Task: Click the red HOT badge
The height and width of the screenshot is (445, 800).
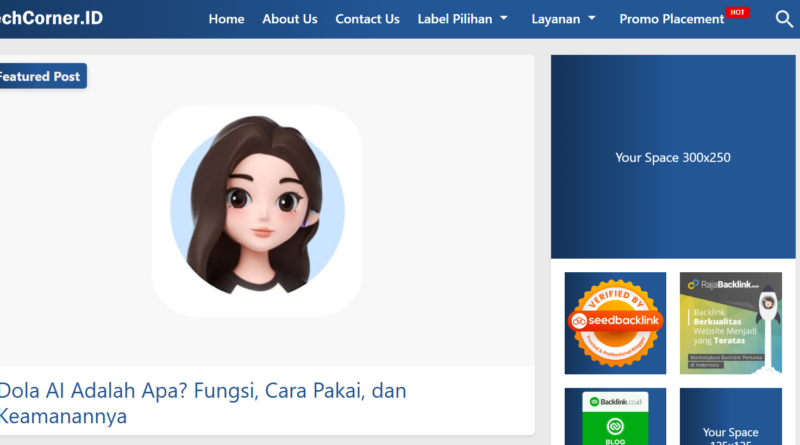Action: (x=737, y=12)
